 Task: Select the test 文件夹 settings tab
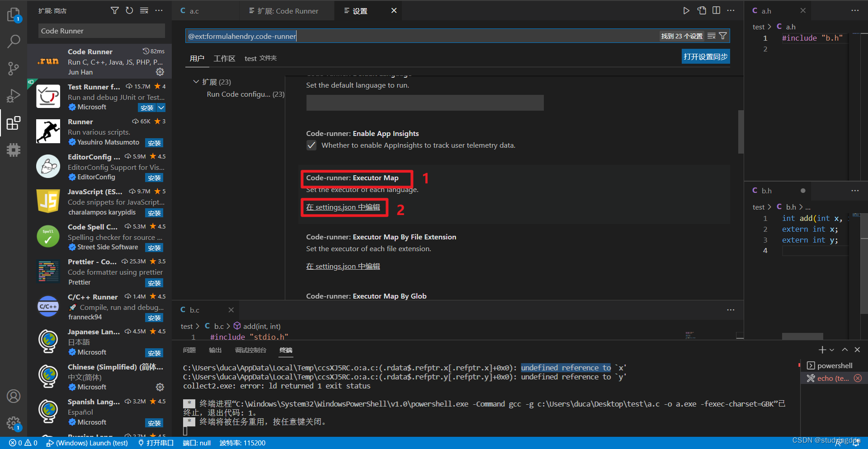pos(261,58)
